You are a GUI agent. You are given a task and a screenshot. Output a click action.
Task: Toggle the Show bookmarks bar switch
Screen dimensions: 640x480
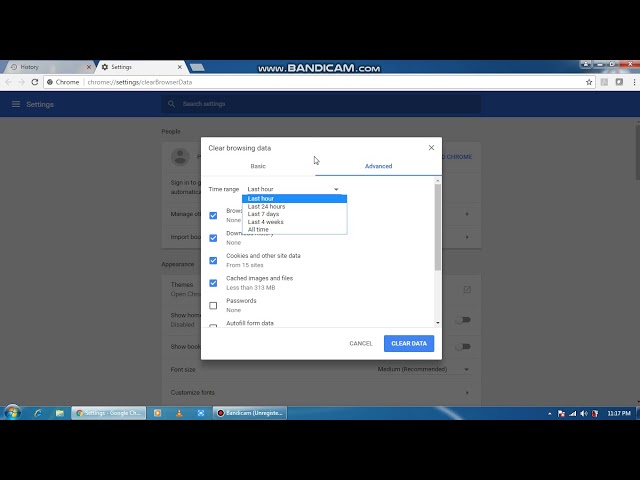tap(463, 347)
